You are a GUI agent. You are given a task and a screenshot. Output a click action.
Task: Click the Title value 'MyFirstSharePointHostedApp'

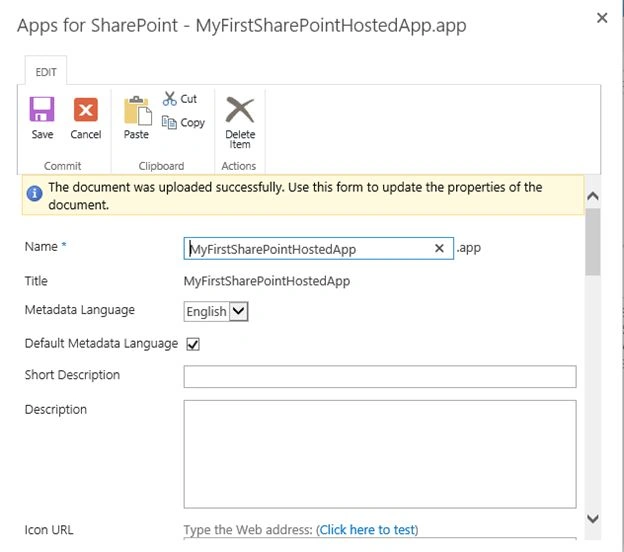(x=267, y=281)
